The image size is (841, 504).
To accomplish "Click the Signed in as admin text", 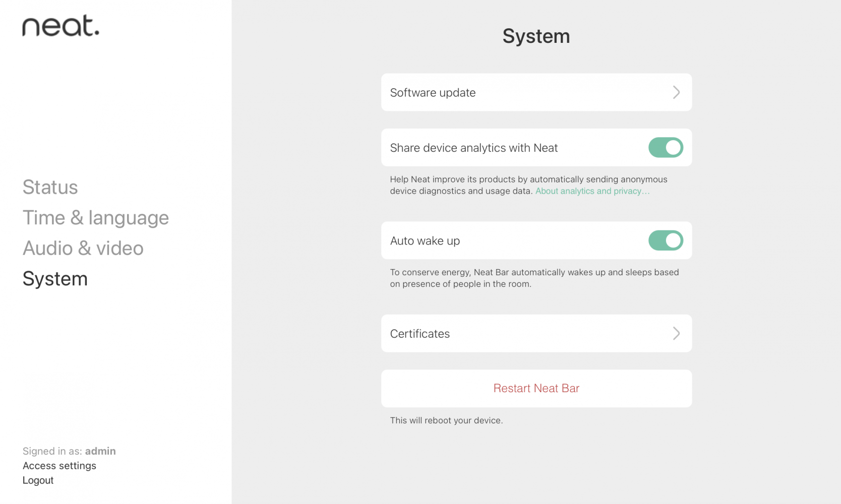I will click(69, 451).
